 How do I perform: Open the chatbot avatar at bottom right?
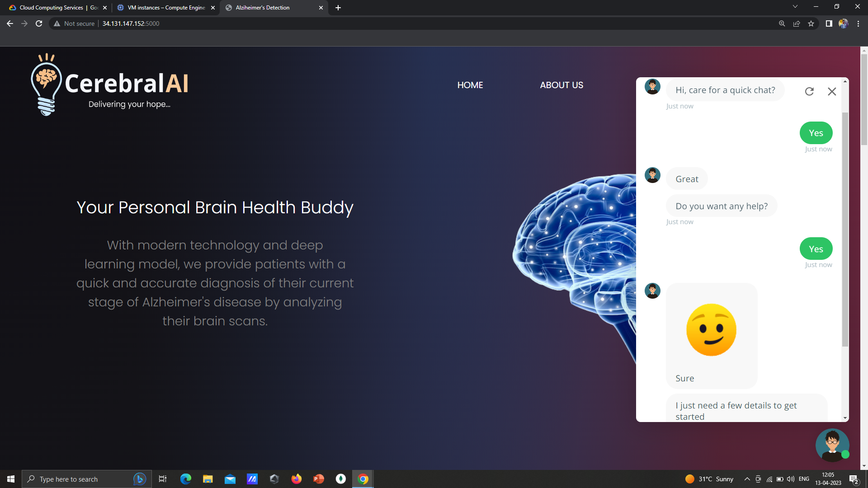832,446
